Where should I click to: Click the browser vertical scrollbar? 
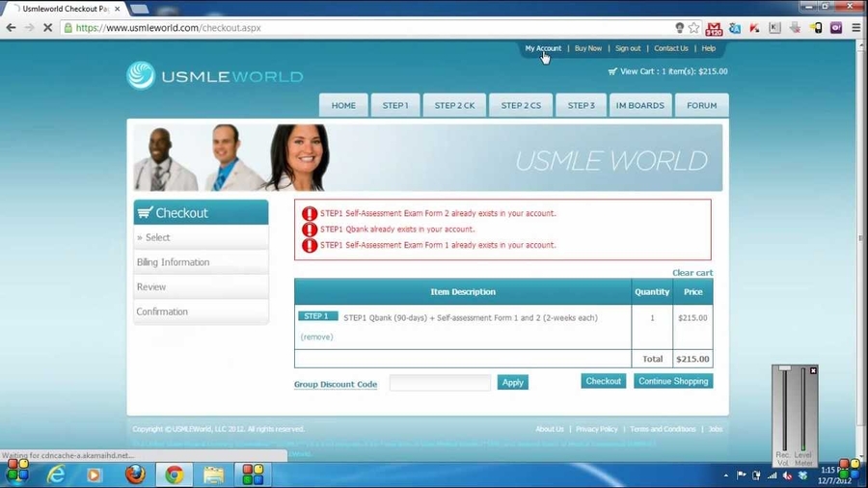point(860,238)
